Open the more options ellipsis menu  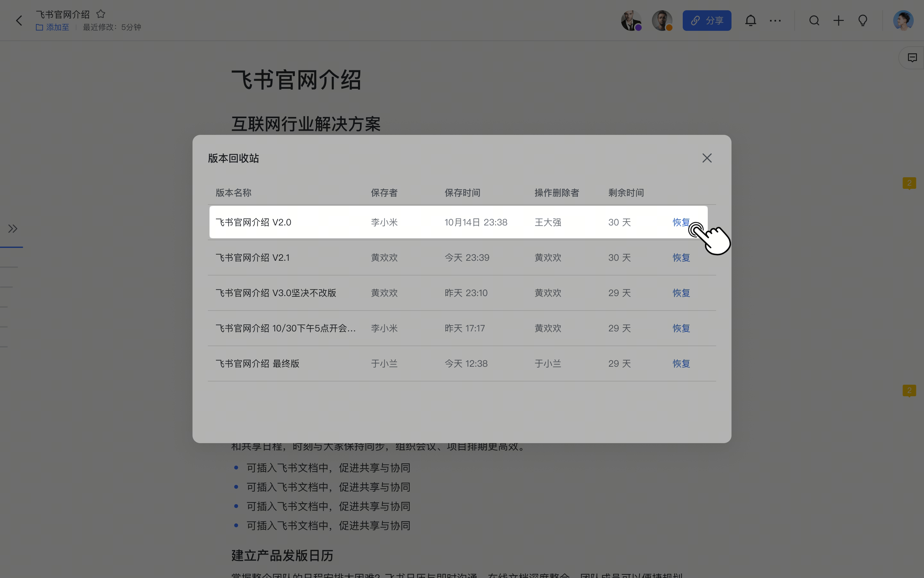[x=775, y=21]
